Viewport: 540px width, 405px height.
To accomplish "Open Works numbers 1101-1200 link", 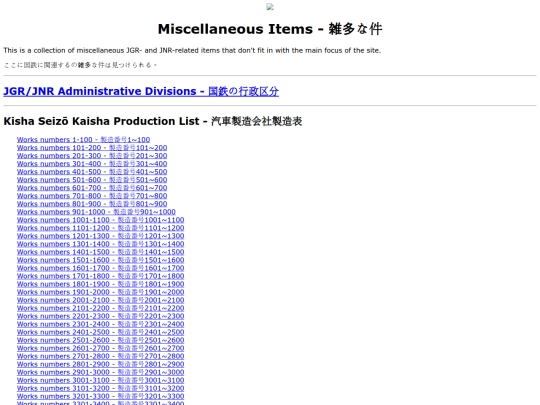I will tap(101, 228).
